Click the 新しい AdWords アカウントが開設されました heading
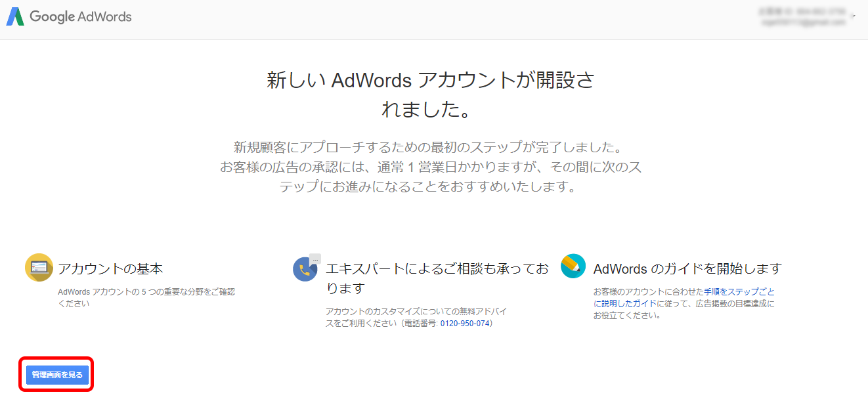This screenshot has height=401, width=868. pos(431,95)
